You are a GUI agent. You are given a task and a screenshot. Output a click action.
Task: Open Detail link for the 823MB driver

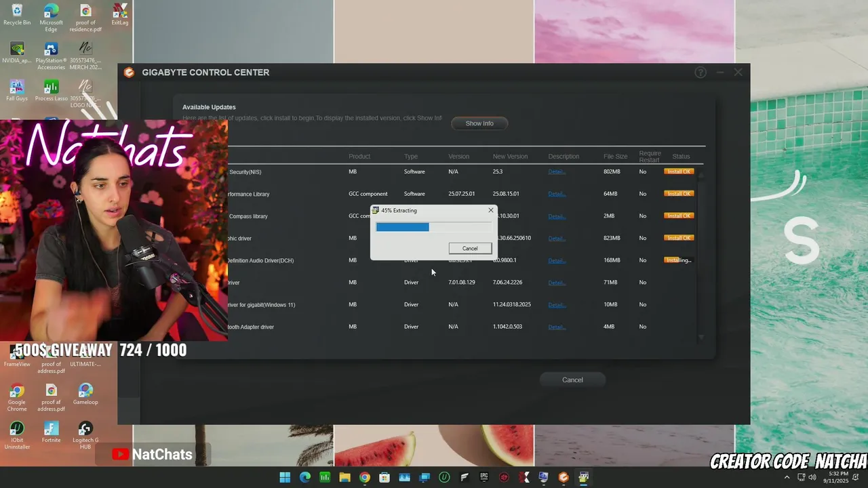pos(557,238)
